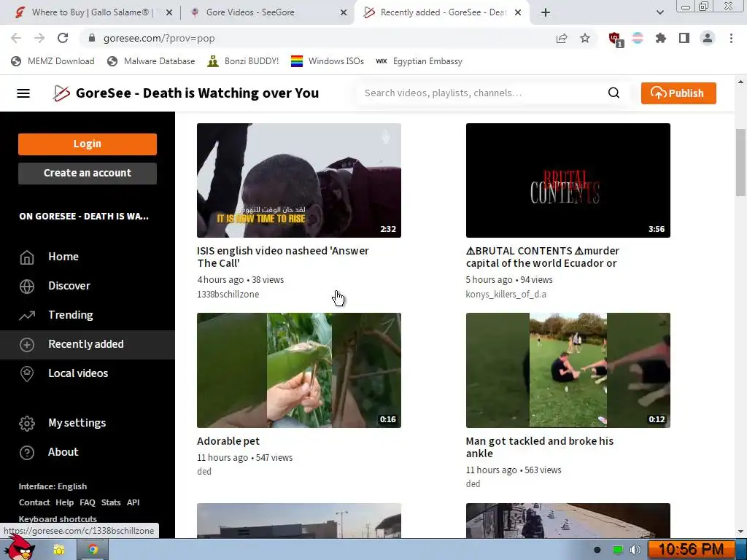Screen dimensions: 747x560
Task: Click the Angry Birds start button
Action: [20, 548]
